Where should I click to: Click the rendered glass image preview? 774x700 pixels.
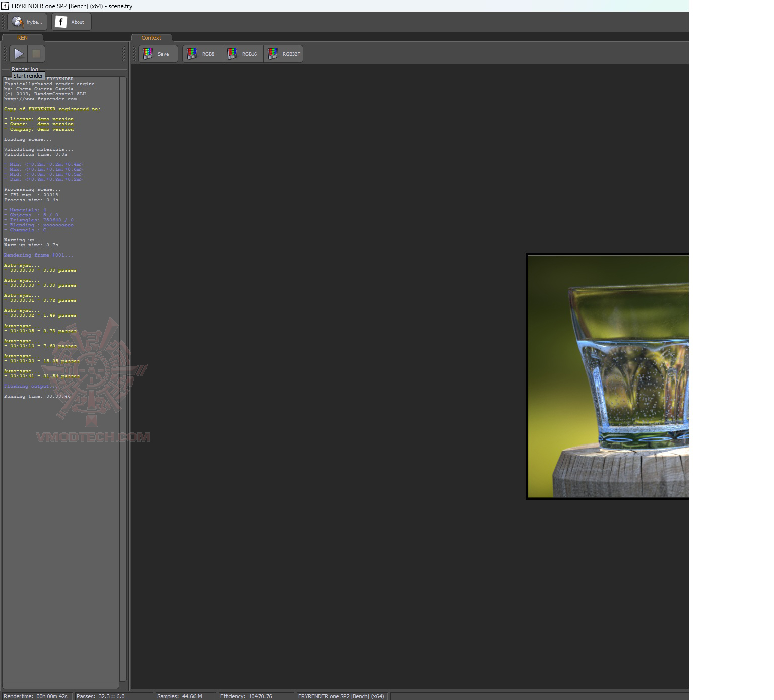click(x=608, y=376)
